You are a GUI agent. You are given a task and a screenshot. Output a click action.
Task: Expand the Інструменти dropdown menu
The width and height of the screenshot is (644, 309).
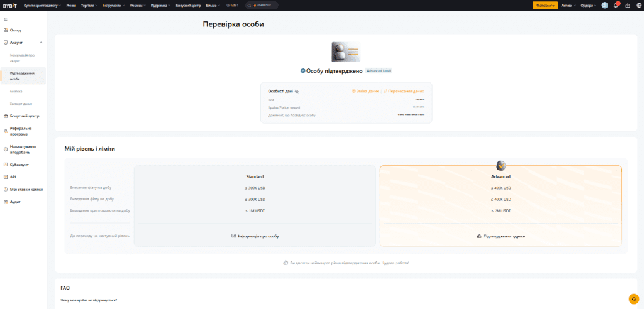point(113,5)
